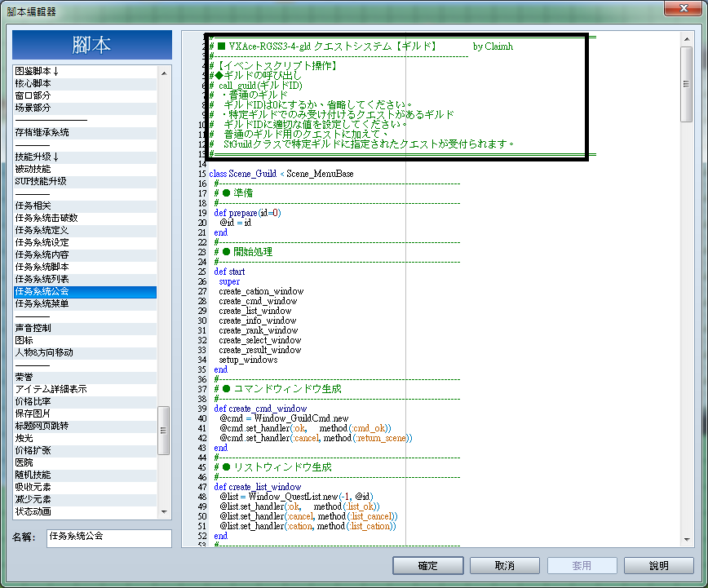The width and height of the screenshot is (708, 588).
Task: Open the 人物8方向移动 script
Action: (86, 352)
